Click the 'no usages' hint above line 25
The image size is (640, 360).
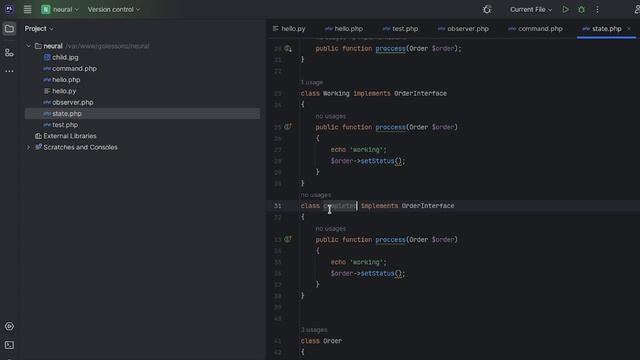(331, 116)
